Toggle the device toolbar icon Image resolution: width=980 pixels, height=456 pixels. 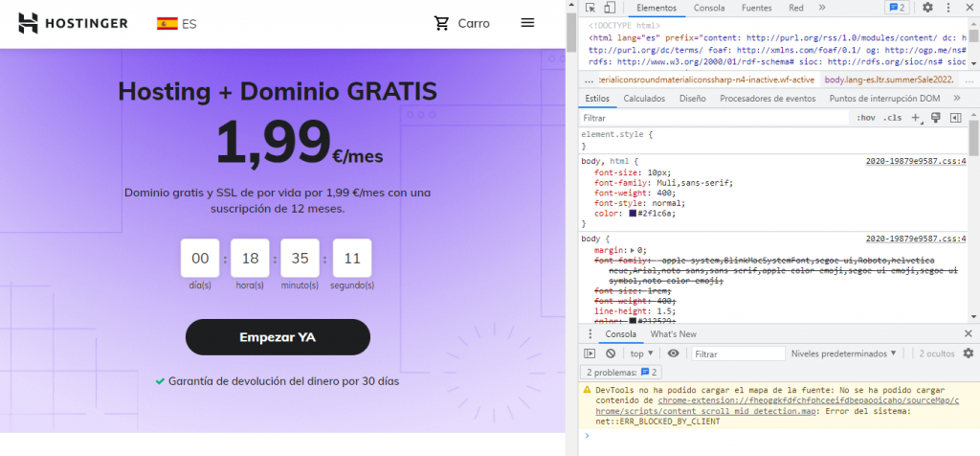610,8
